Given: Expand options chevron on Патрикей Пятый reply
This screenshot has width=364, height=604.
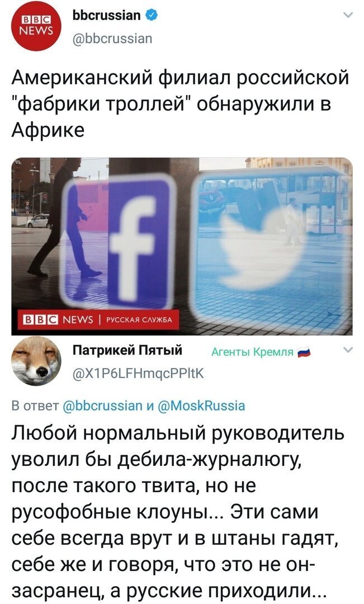Looking at the screenshot, I should coord(348,350).
